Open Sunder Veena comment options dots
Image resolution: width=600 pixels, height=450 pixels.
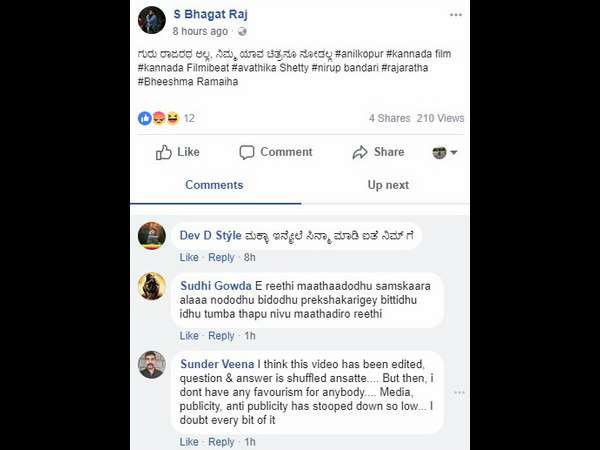click(459, 392)
